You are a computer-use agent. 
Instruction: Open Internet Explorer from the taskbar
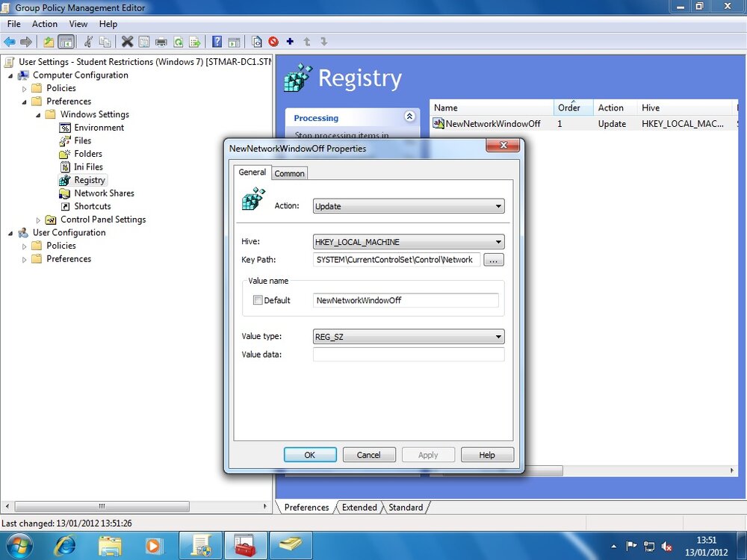pyautogui.click(x=65, y=546)
